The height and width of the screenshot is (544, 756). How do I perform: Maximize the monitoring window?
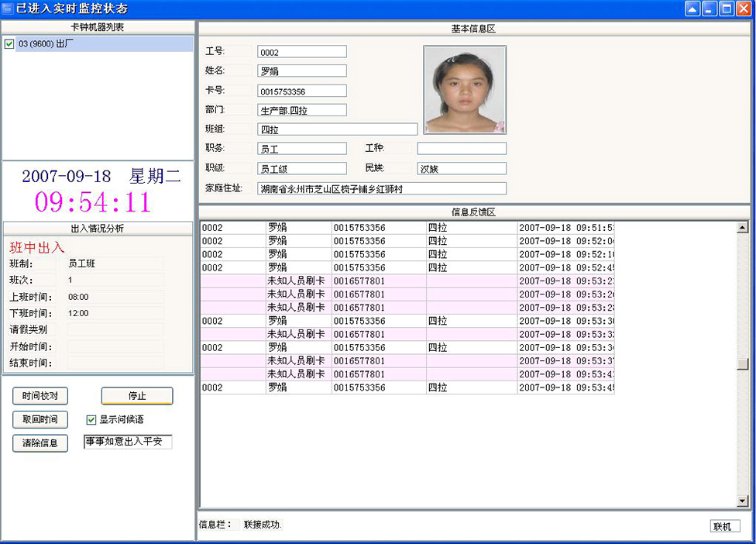tap(727, 9)
